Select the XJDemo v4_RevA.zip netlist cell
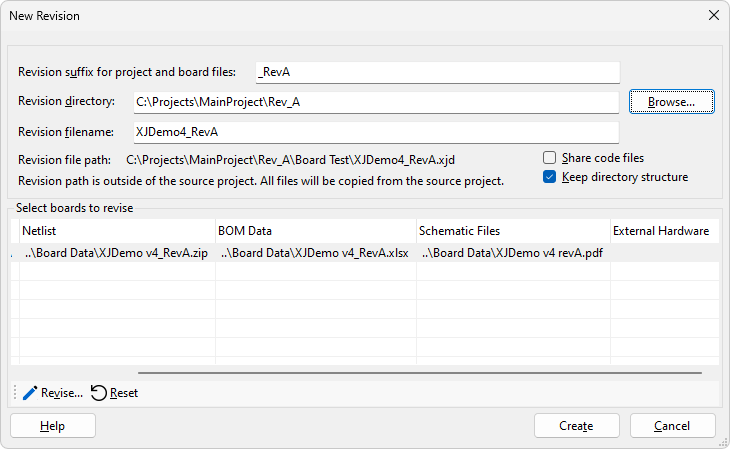Image resolution: width=730 pixels, height=449 pixels. tap(116, 253)
